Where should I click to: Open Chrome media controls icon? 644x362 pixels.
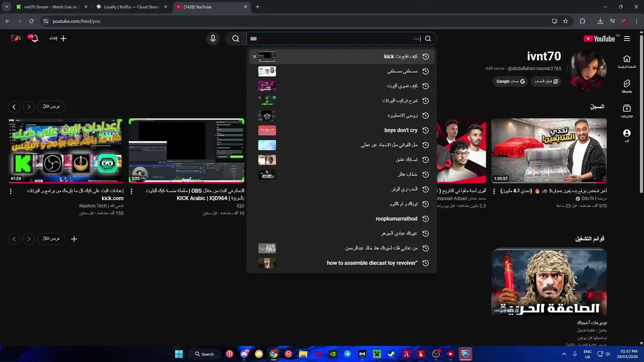pos(612,21)
